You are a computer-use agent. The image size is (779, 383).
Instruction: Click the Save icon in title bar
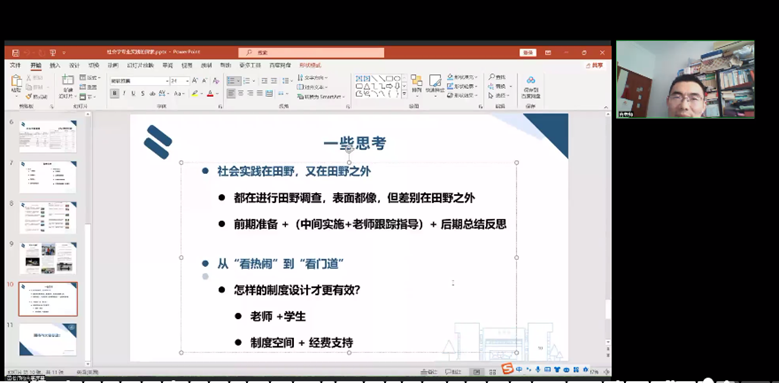(15, 53)
